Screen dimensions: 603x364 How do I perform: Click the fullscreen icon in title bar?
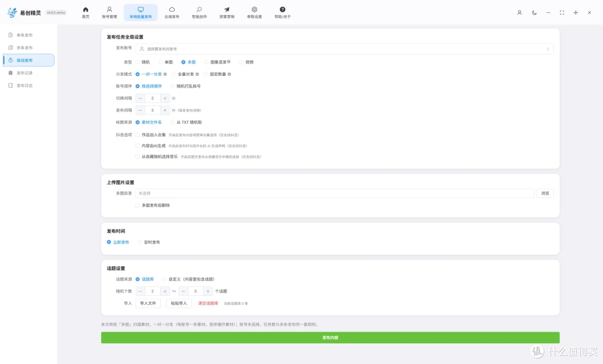coord(562,13)
